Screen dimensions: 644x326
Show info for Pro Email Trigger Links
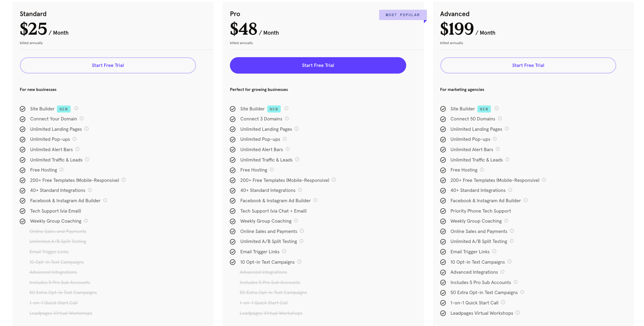click(x=284, y=251)
